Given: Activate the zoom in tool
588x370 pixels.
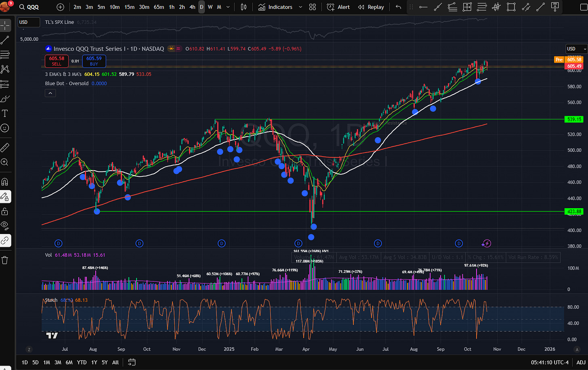Looking at the screenshot, I should 5,162.
